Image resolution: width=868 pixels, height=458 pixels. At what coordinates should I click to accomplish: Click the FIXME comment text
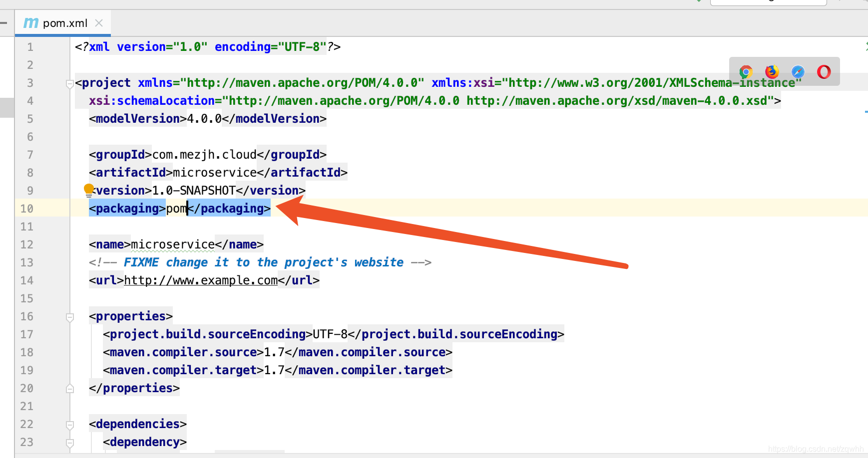264,262
